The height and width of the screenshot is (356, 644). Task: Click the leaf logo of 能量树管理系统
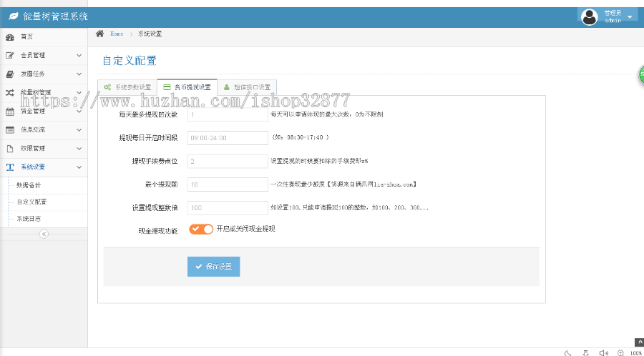click(14, 17)
